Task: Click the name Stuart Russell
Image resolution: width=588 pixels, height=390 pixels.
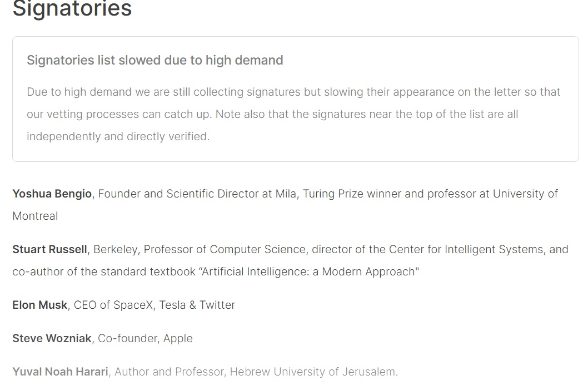Action: pyautogui.click(x=49, y=249)
